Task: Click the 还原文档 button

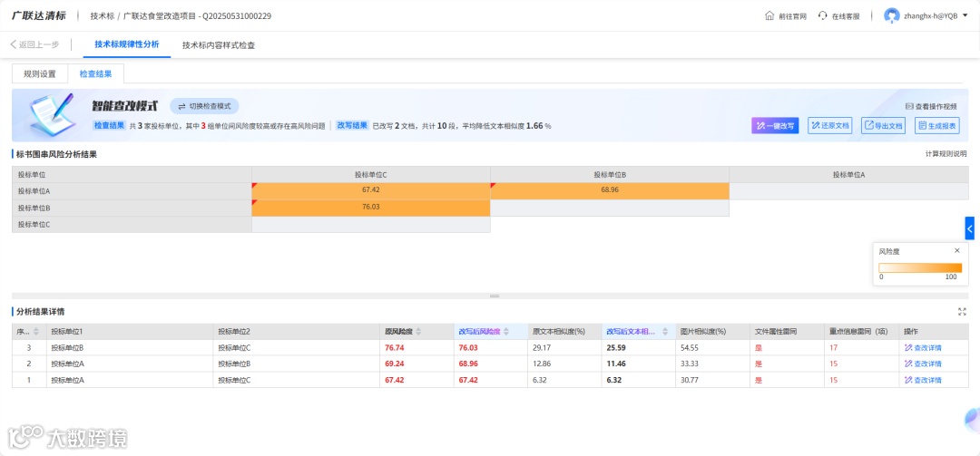Action: [x=830, y=125]
